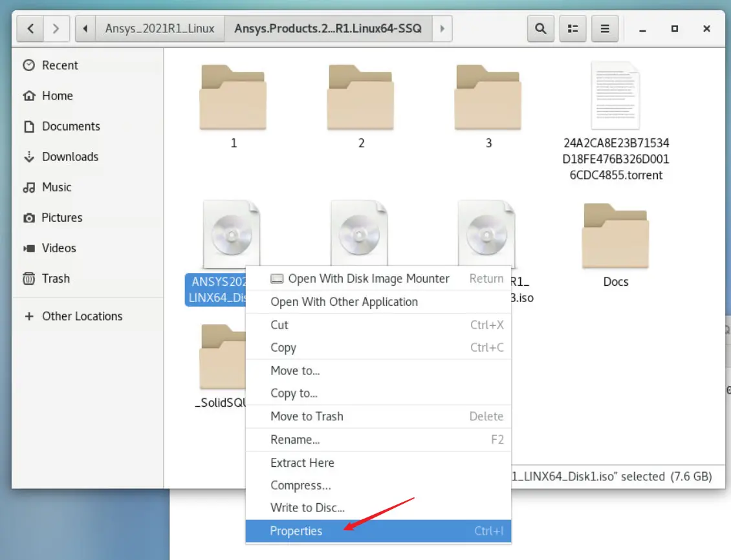Open the hamburger menu button

[605, 28]
